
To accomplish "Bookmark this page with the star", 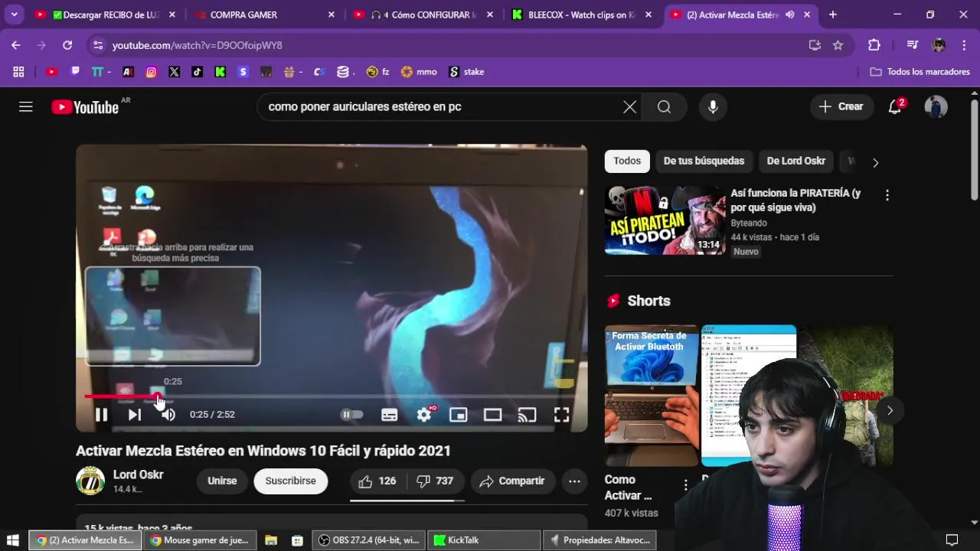I will 838,45.
